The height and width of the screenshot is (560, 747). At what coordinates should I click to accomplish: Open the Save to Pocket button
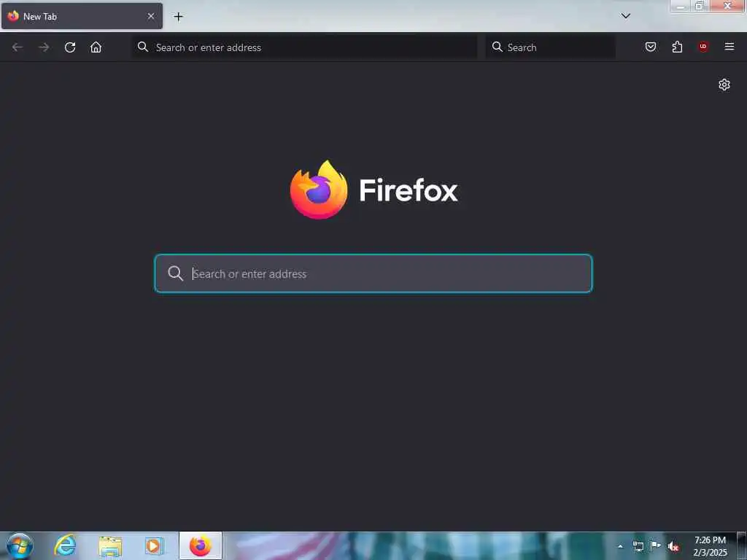pyautogui.click(x=650, y=47)
